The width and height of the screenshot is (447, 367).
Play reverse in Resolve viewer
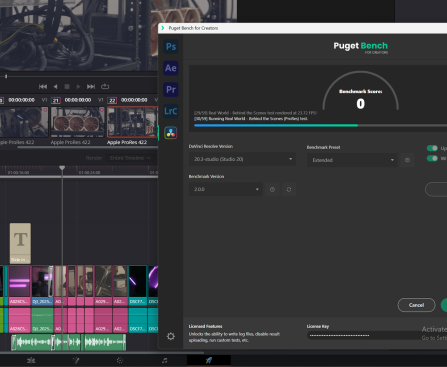pos(55,87)
